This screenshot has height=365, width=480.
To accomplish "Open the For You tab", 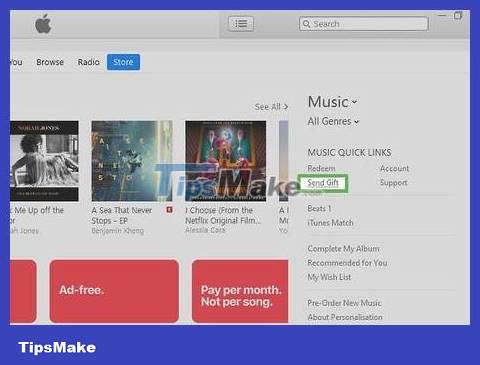I will (16, 62).
